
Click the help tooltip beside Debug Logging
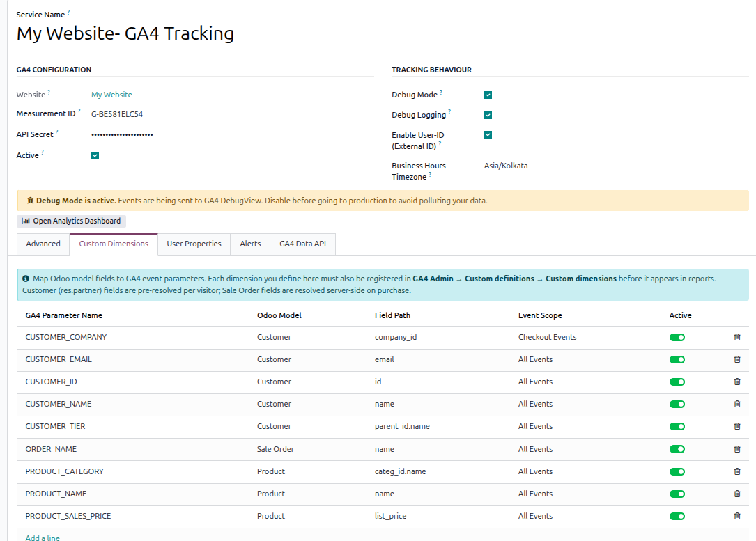click(449, 112)
